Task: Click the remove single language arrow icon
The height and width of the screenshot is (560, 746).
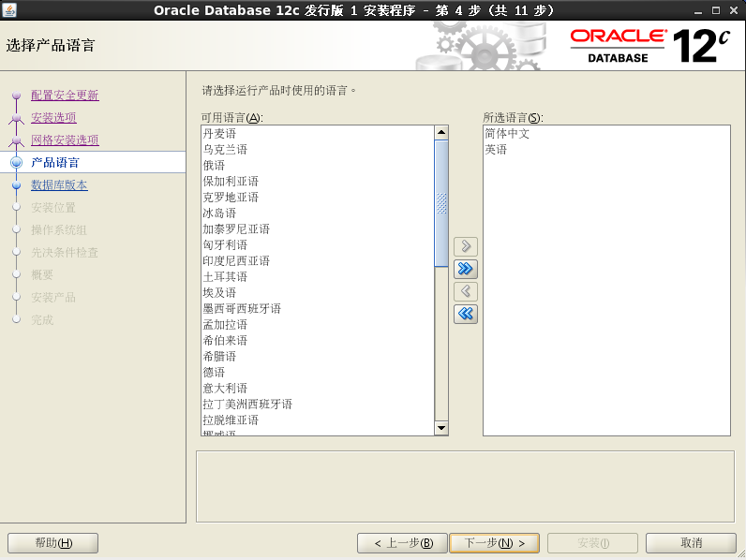Action: pyautogui.click(x=465, y=291)
